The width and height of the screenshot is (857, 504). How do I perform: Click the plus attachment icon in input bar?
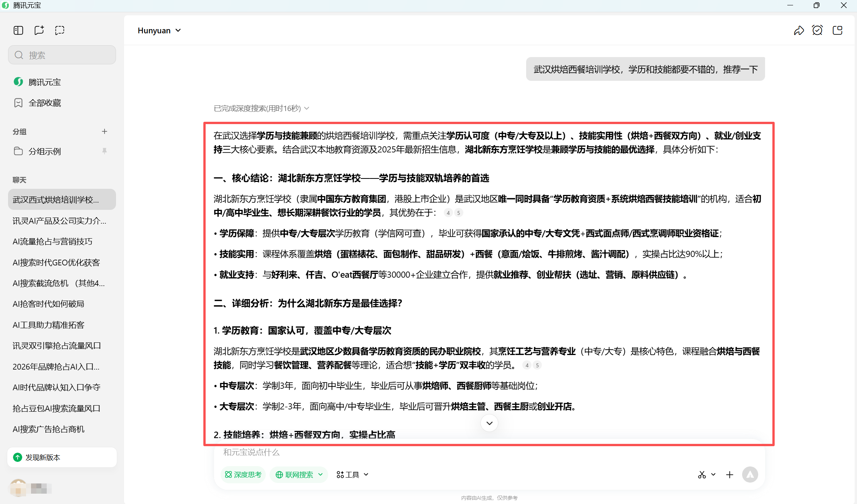pyautogui.click(x=729, y=475)
